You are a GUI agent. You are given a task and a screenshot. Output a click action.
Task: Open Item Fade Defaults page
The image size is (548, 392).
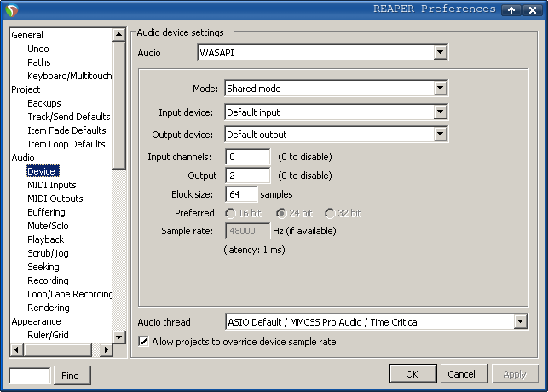(66, 130)
